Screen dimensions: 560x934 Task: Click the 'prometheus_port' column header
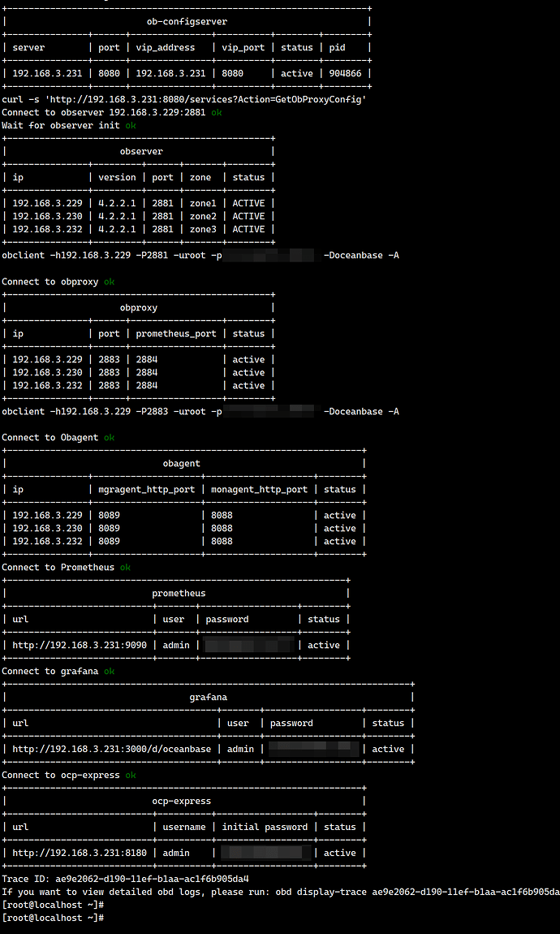click(176, 334)
